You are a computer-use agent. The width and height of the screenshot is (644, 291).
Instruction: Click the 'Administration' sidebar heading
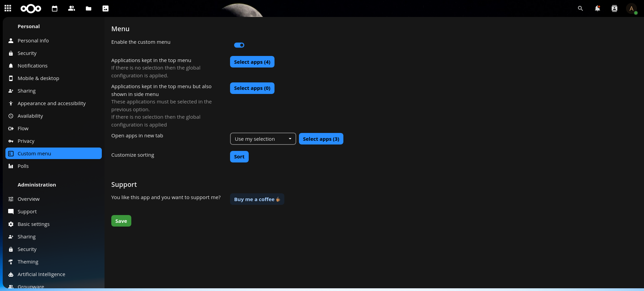tap(37, 185)
